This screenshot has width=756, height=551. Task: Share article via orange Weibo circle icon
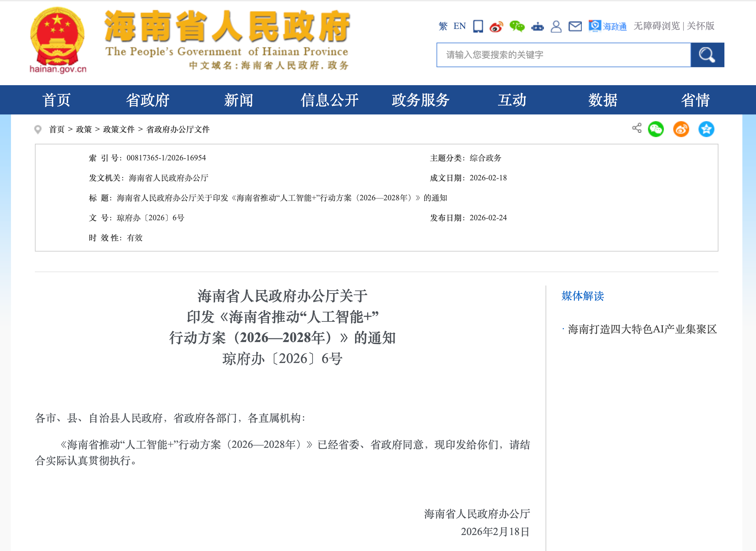point(681,129)
